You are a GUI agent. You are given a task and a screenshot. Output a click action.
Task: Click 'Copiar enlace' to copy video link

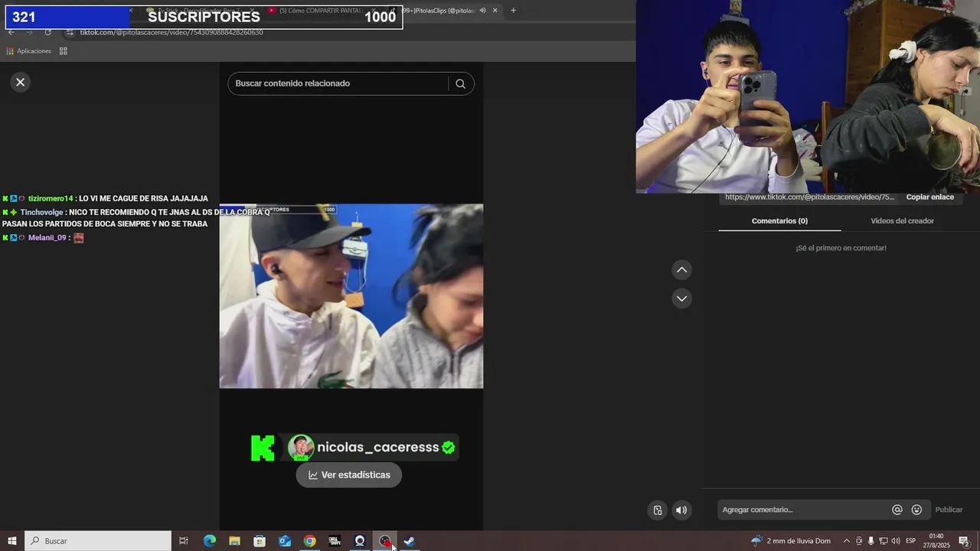tap(929, 197)
